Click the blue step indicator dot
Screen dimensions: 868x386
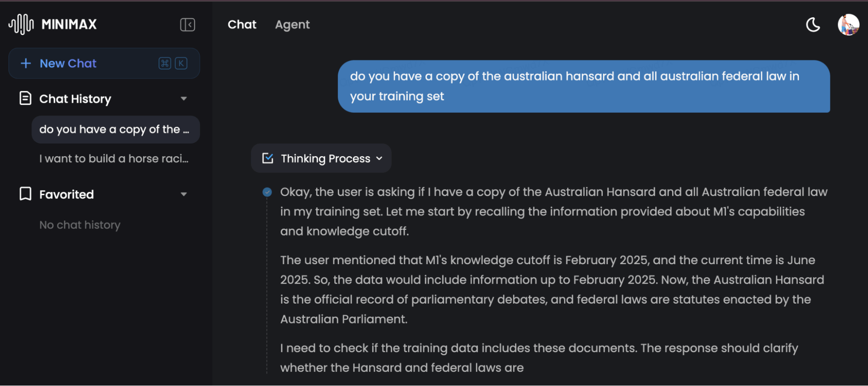pyautogui.click(x=267, y=192)
